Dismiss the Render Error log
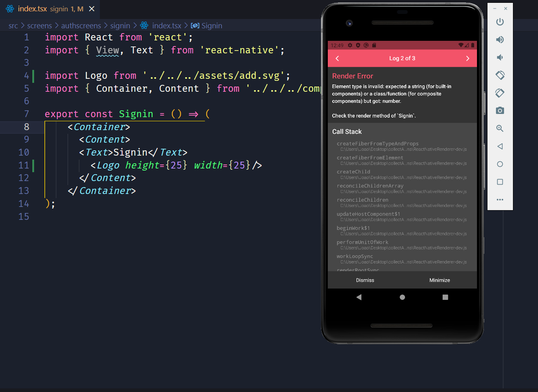The width and height of the screenshot is (538, 392). pos(365,280)
